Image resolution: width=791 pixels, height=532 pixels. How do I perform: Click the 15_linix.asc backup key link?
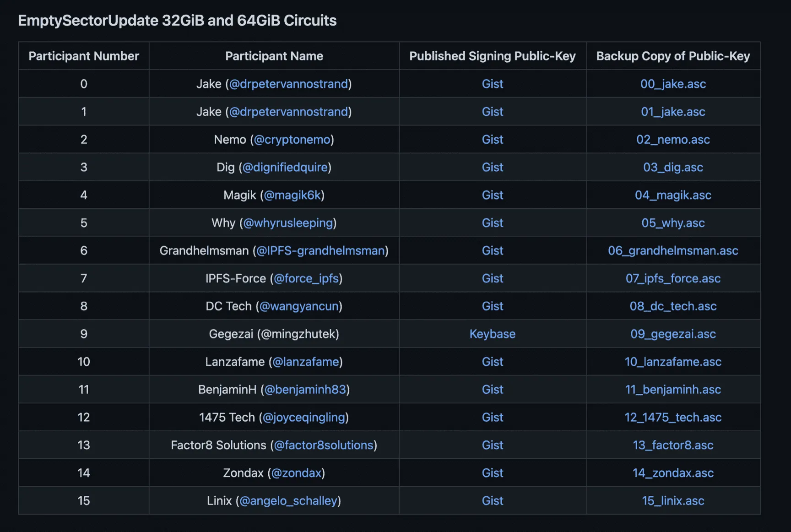tap(672, 501)
